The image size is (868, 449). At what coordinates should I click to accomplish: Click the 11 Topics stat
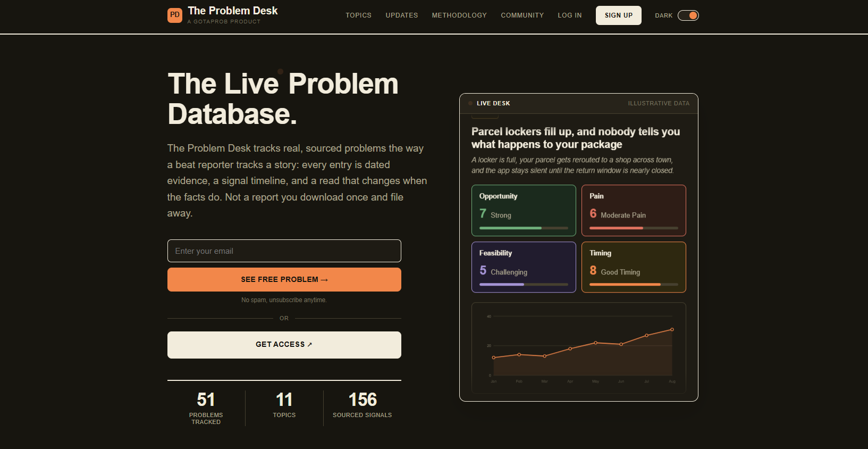(x=284, y=405)
